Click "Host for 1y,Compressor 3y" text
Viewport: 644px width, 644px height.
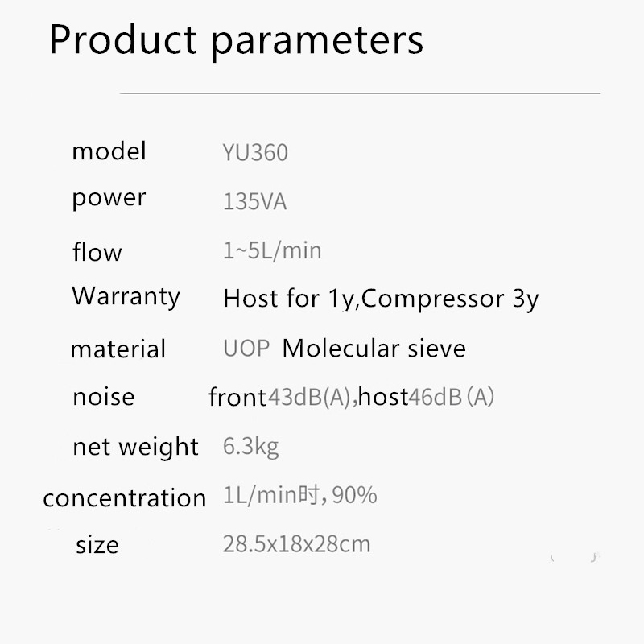[x=381, y=299]
